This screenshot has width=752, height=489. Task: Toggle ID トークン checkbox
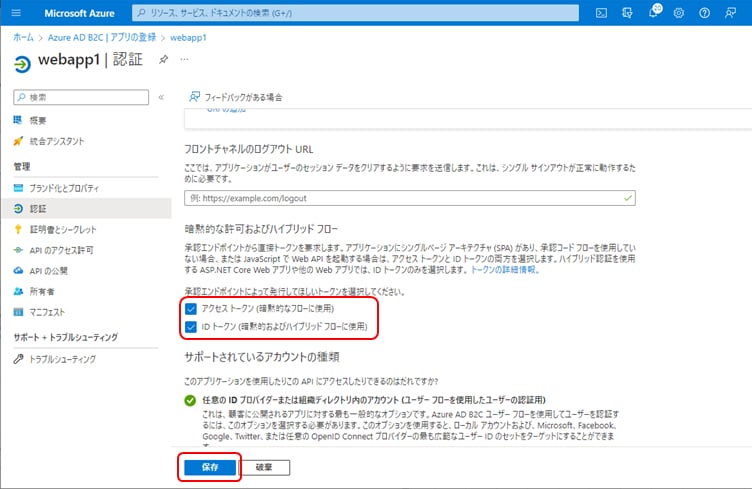pyautogui.click(x=191, y=326)
